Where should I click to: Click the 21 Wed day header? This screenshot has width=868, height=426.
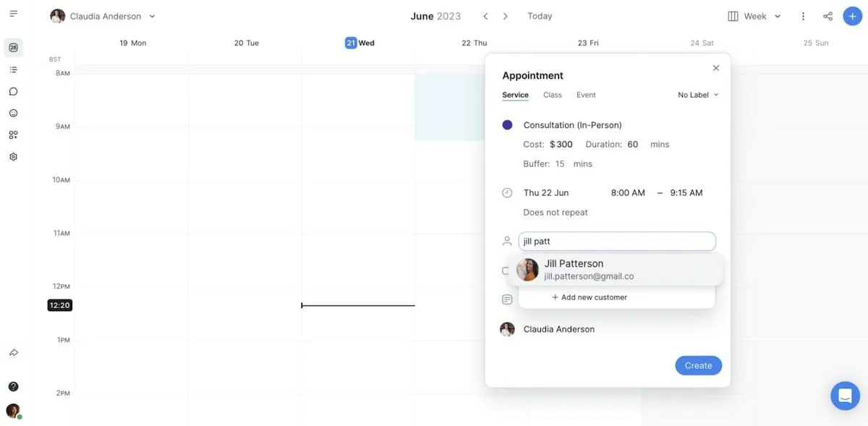[359, 43]
